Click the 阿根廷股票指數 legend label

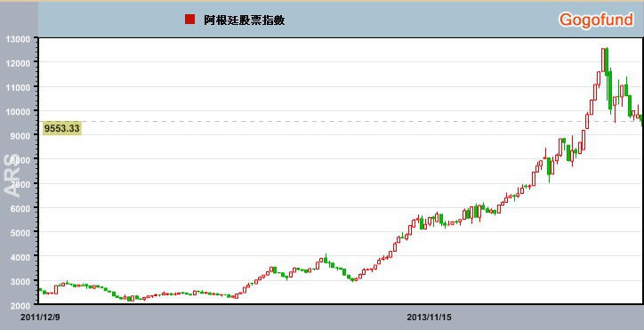pos(245,20)
